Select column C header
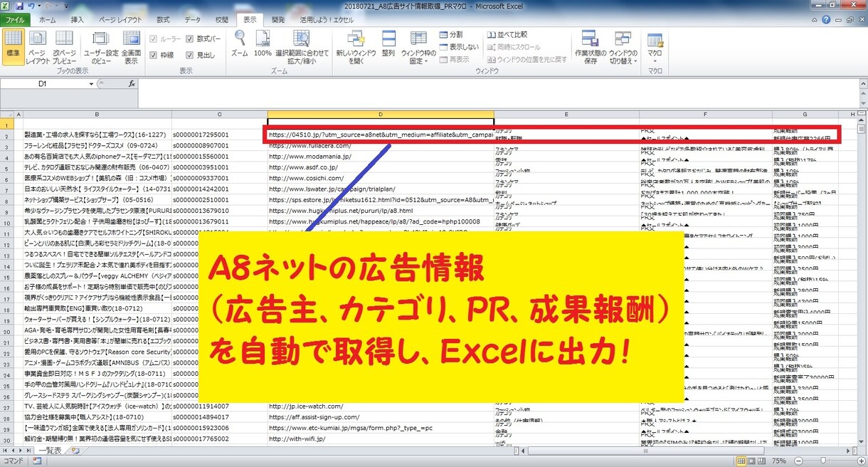The width and height of the screenshot is (868, 467). point(219,114)
